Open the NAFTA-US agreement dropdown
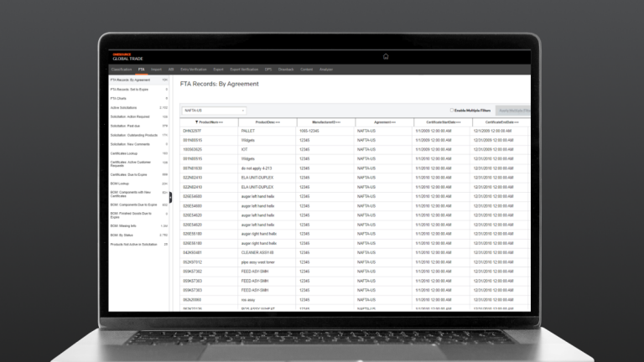Image resolution: width=644 pixels, height=362 pixels. (x=214, y=110)
